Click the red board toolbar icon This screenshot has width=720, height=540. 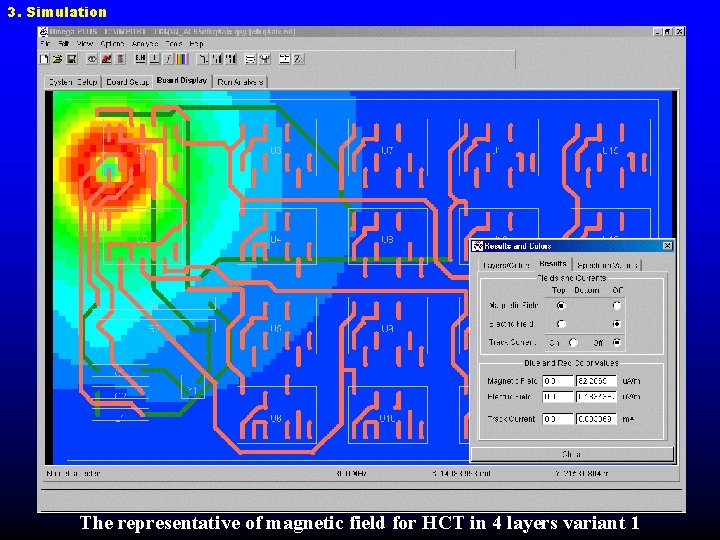106,59
